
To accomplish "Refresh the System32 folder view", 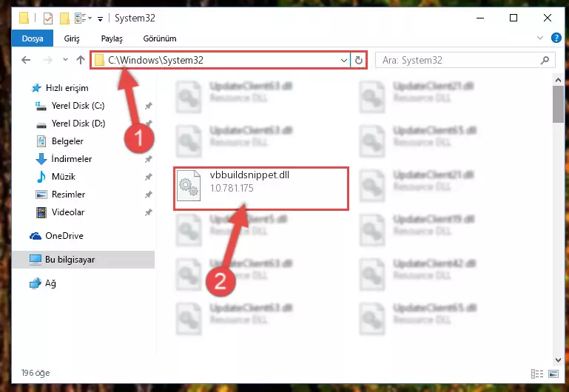I will click(x=359, y=60).
